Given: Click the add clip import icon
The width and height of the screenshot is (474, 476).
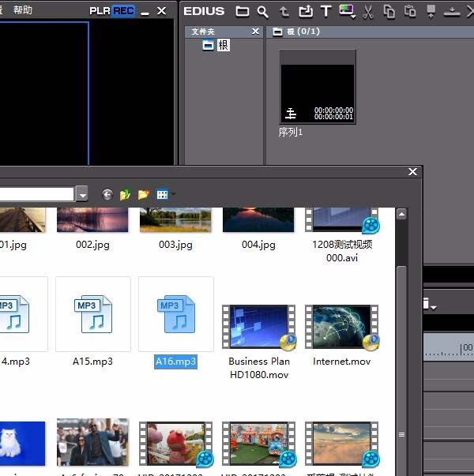Looking at the screenshot, I should (306, 11).
